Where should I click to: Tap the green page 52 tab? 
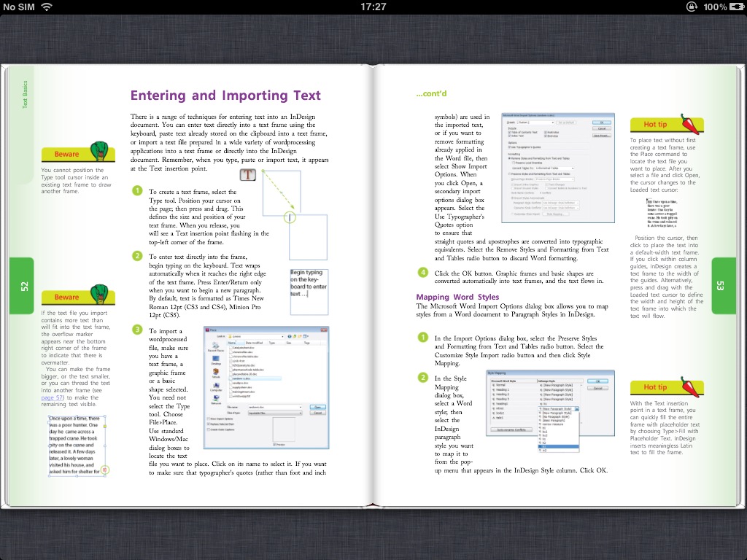23,287
